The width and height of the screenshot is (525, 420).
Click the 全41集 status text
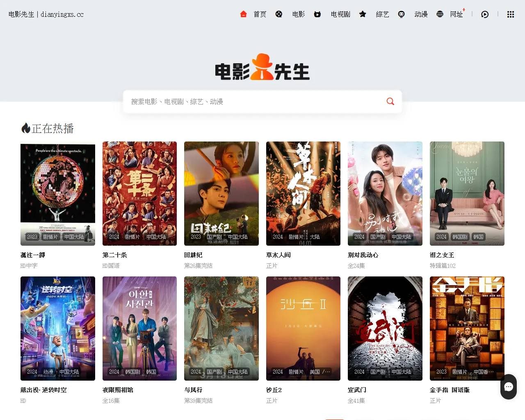click(356, 401)
